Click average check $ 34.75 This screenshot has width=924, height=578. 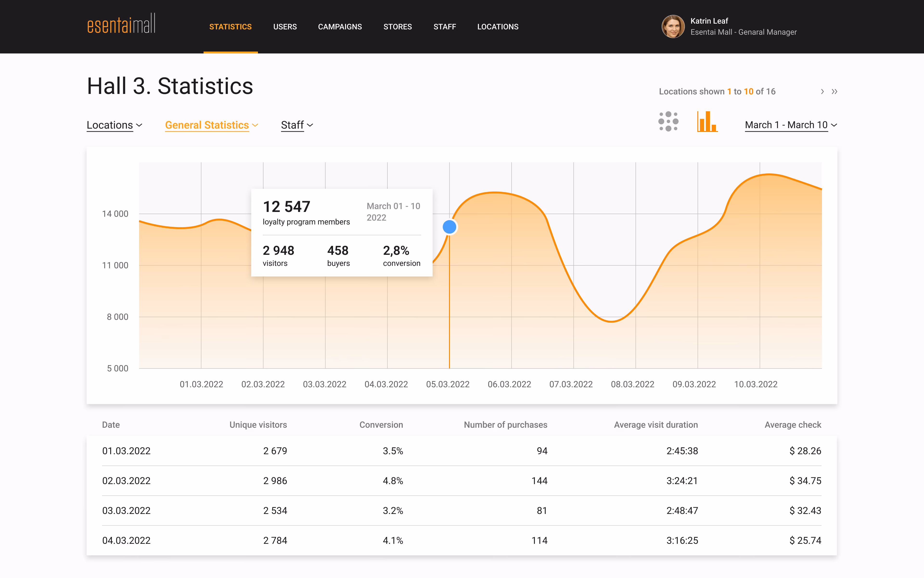[x=805, y=480]
